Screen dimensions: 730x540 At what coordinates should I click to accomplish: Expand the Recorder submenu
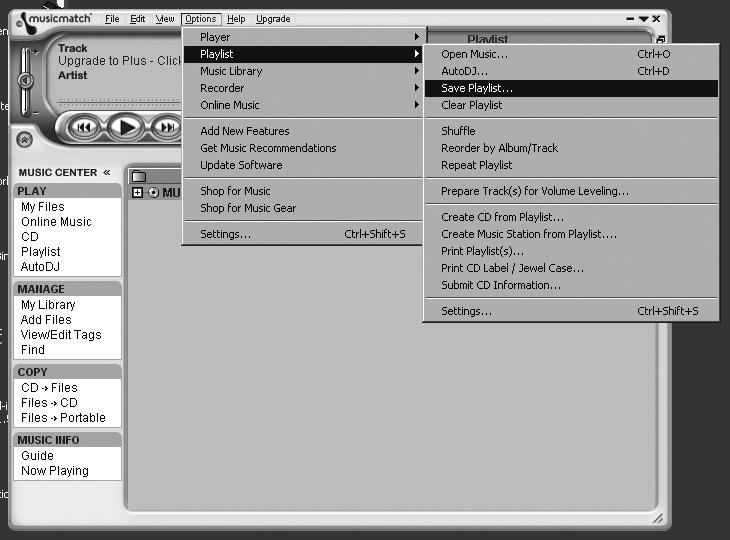click(x=303, y=88)
